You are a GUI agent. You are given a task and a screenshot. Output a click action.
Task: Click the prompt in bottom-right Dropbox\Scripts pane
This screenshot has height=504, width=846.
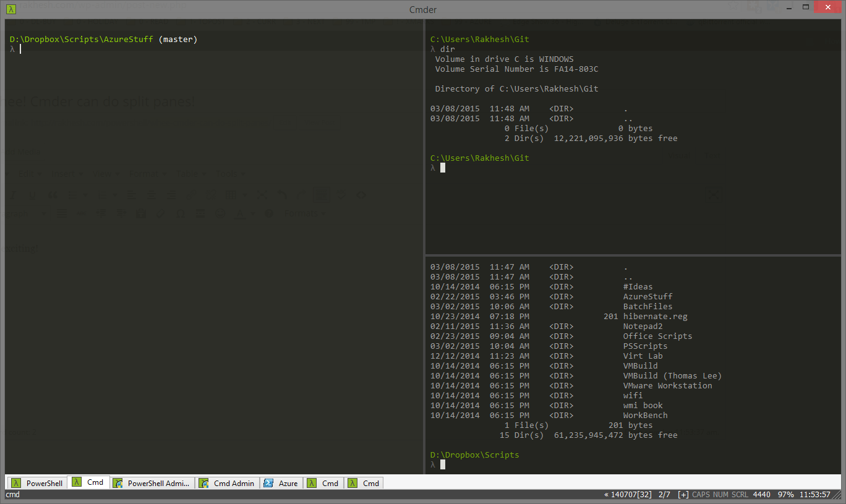click(443, 464)
